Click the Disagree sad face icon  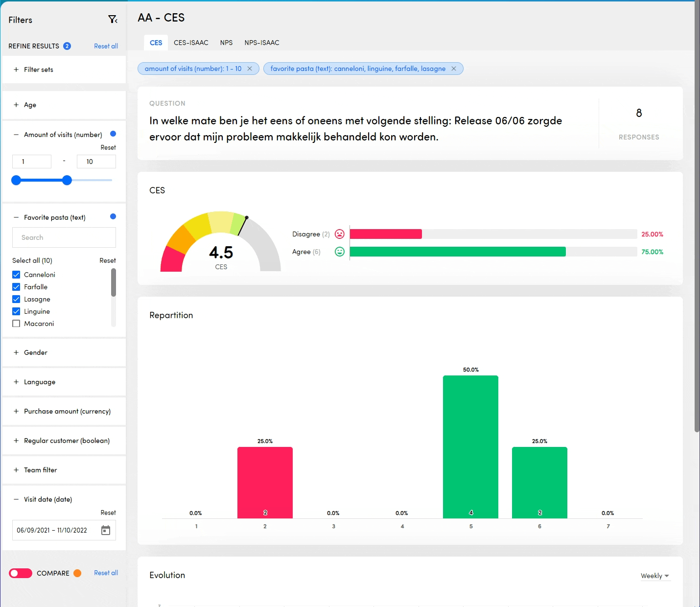pos(340,234)
